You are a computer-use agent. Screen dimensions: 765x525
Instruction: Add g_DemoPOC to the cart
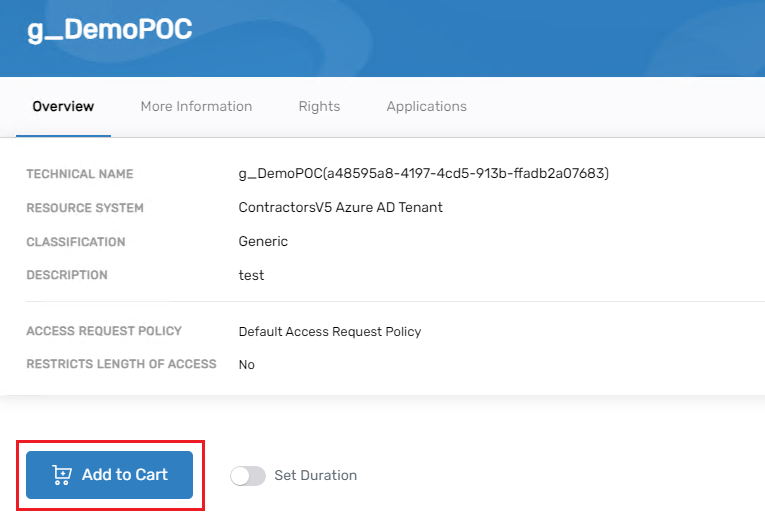click(x=110, y=475)
